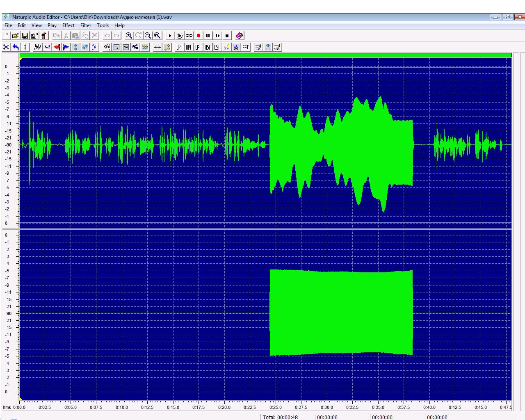
Task: Click the upper channel's first speech burst
Action: (x=37, y=145)
